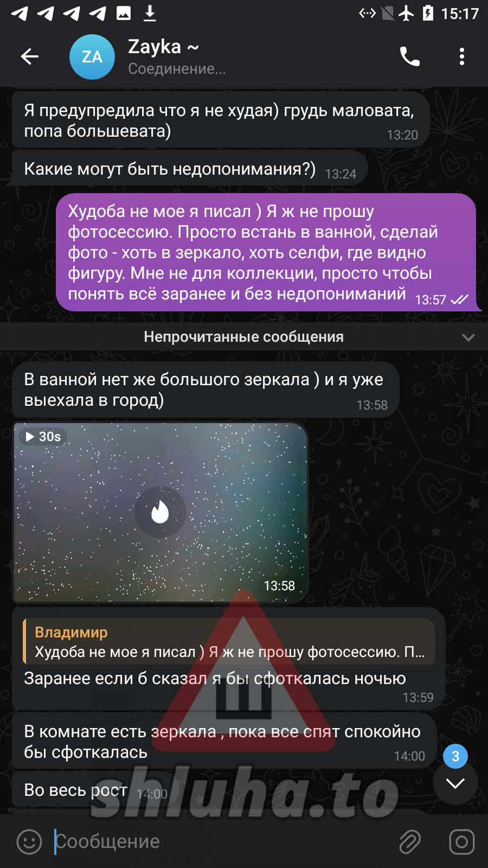This screenshot has height=868, width=488.
Task: Open the emoji smiley picker
Action: point(29,842)
